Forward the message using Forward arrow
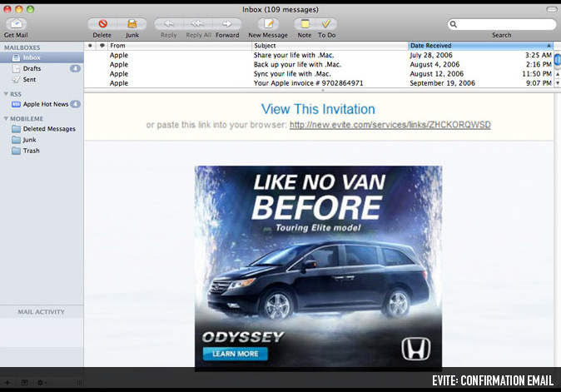This screenshot has height=392, width=561. [x=227, y=24]
